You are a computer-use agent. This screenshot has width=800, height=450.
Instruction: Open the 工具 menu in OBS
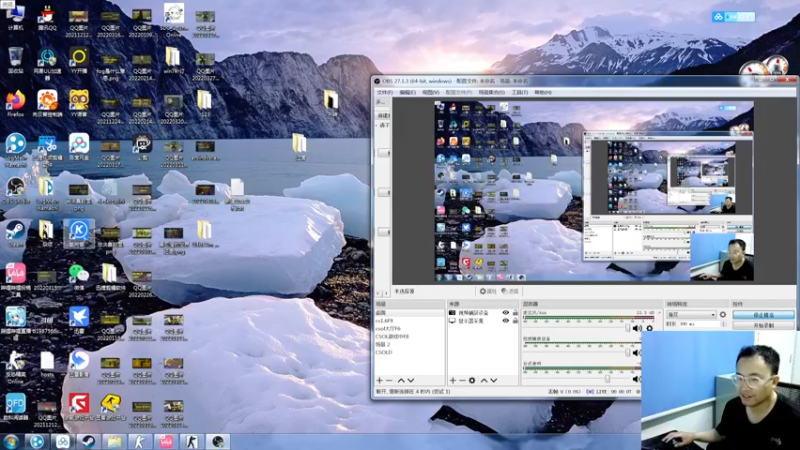(x=520, y=92)
